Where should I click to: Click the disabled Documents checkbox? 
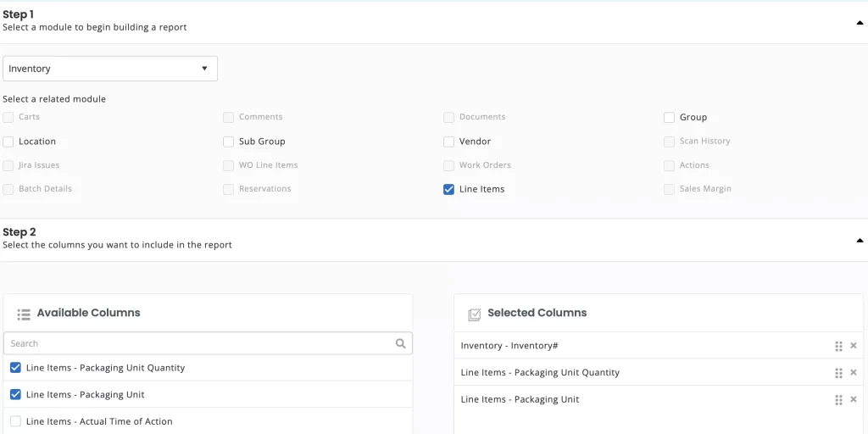[449, 117]
